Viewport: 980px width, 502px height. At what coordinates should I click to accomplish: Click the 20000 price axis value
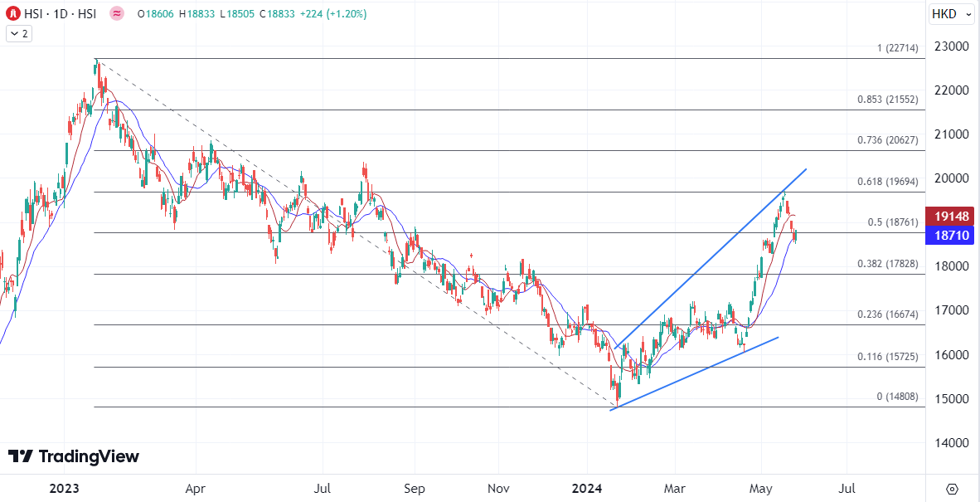[952, 178]
